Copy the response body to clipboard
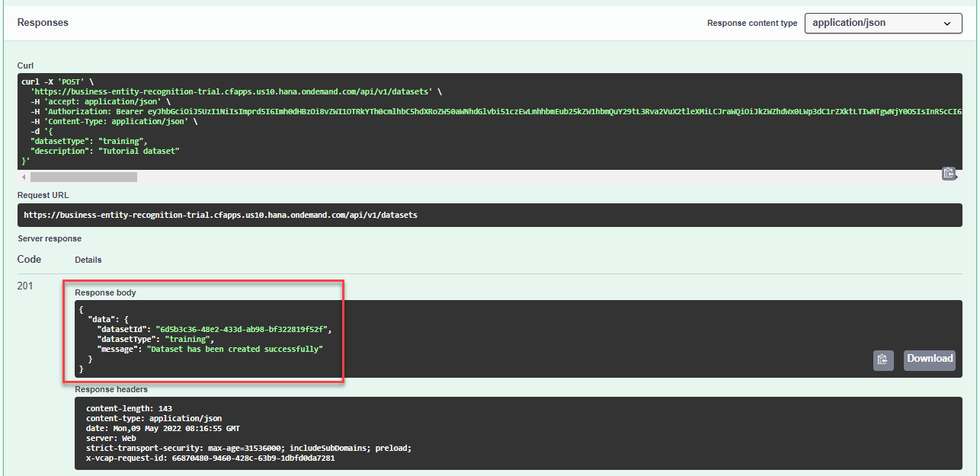The height and width of the screenshot is (476, 980). (x=883, y=360)
